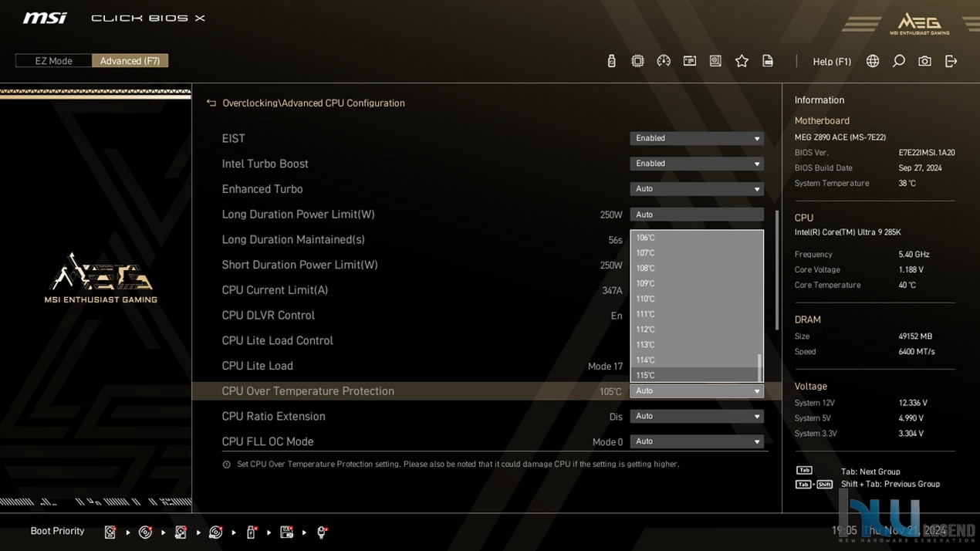The width and height of the screenshot is (980, 551).
Task: Click the star favorites icon
Action: coord(742,61)
